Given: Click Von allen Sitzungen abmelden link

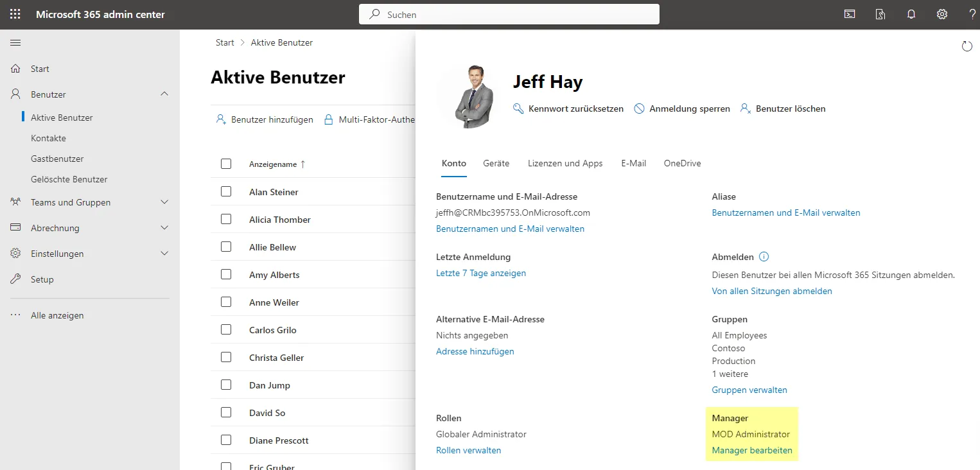Looking at the screenshot, I should [772, 291].
